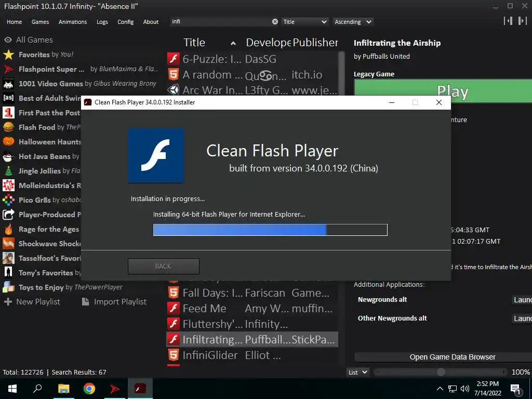This screenshot has width=532, height=399.
Task: Launch Google Chrome from taskbar
Action: [89, 389]
